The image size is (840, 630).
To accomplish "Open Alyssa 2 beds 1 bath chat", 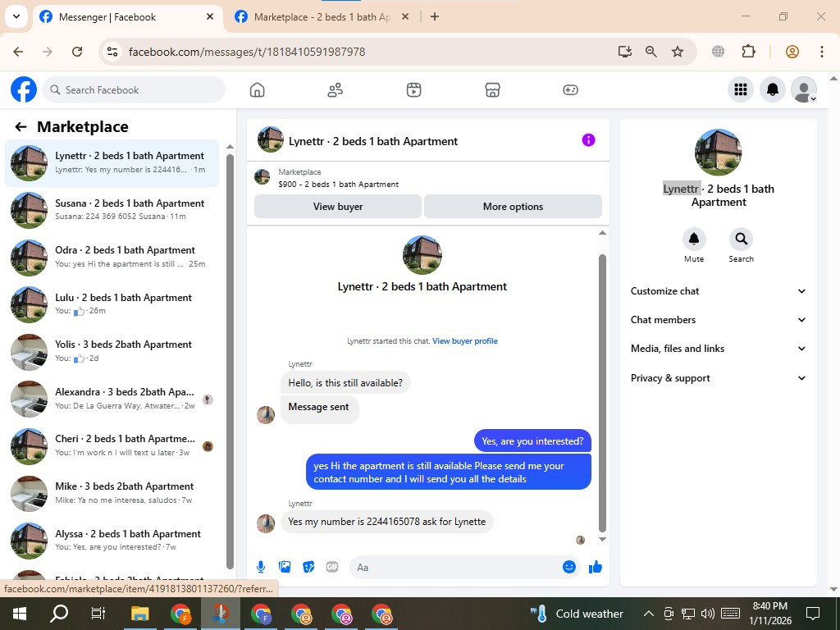I will click(x=112, y=540).
